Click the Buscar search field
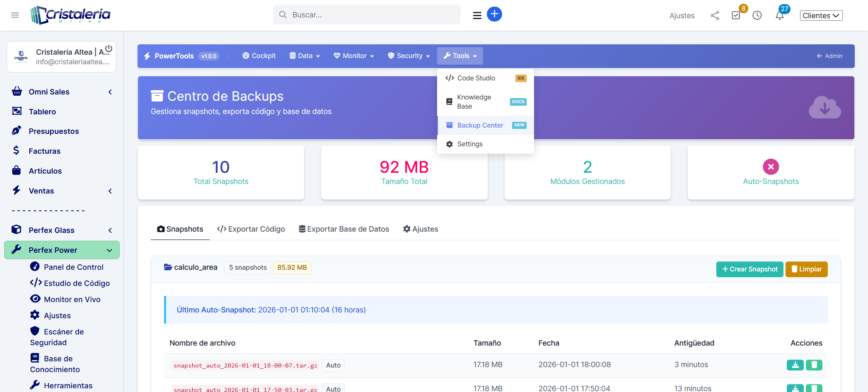 [x=367, y=15]
